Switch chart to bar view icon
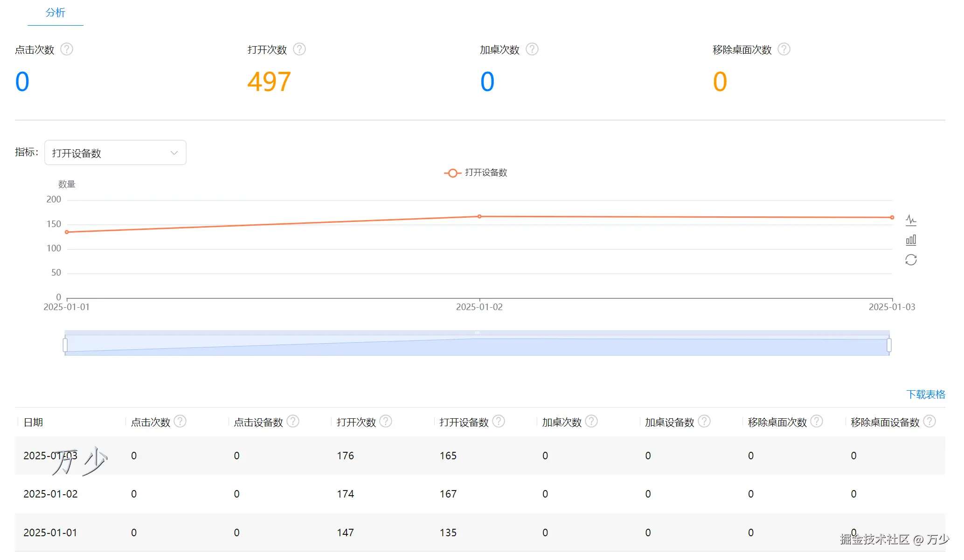This screenshot has height=560, width=964. (x=910, y=240)
